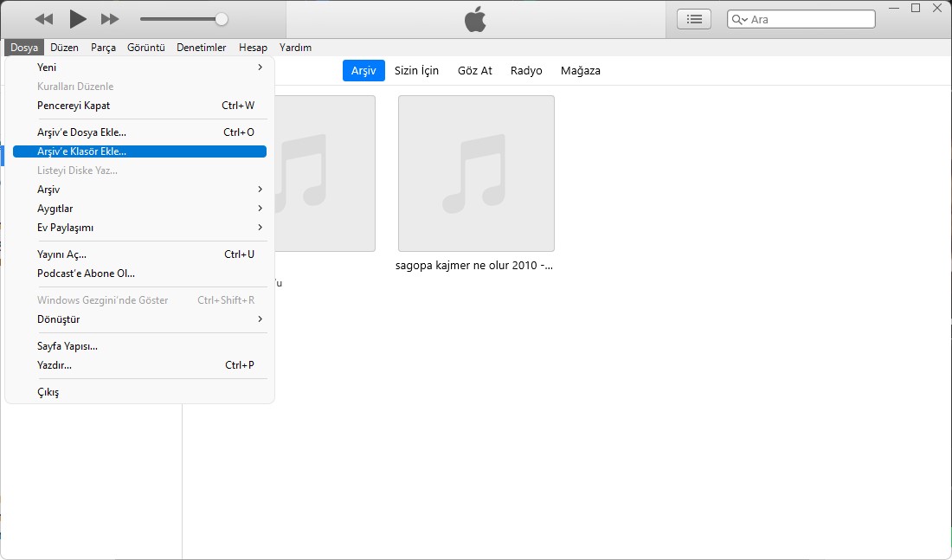Screen dimensions: 952x560
Task: Maximize the iTunes window
Action: point(916,8)
